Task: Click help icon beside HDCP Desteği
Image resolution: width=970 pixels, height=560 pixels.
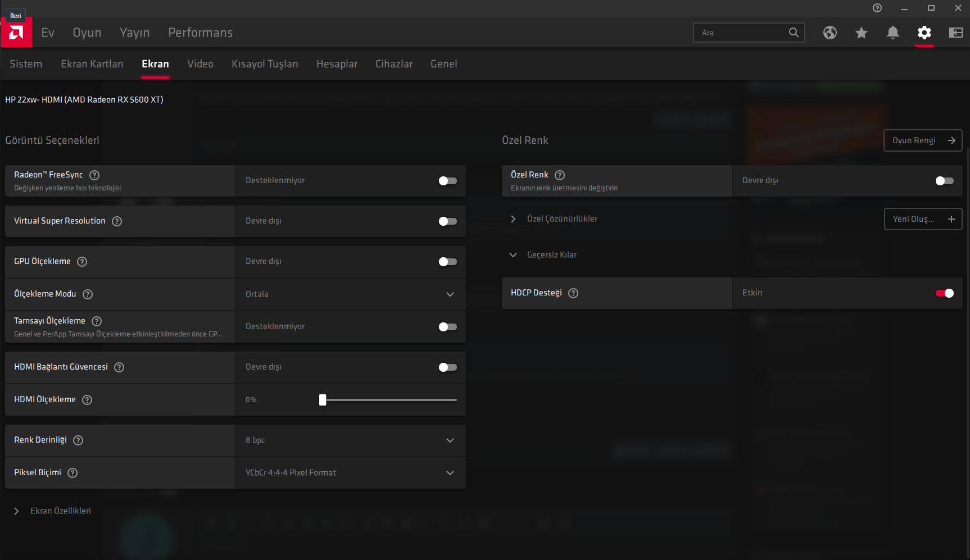Action: [x=573, y=293]
